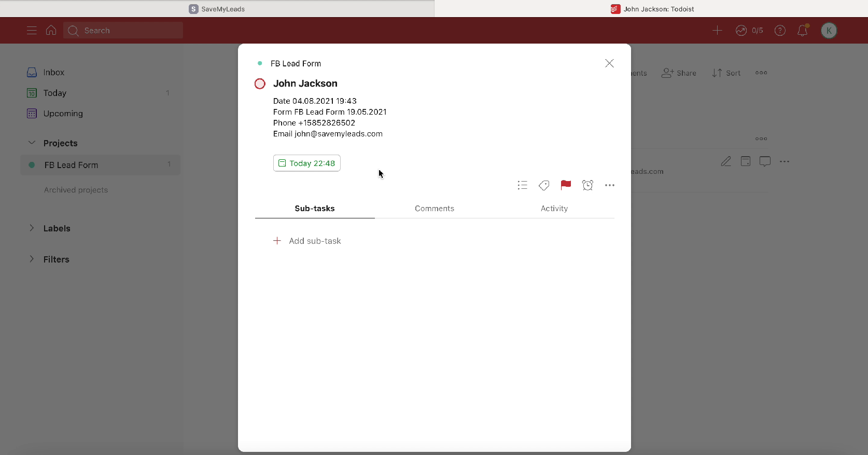This screenshot has width=868, height=455.
Task: Open project more options next to Sort
Action: [x=761, y=73]
